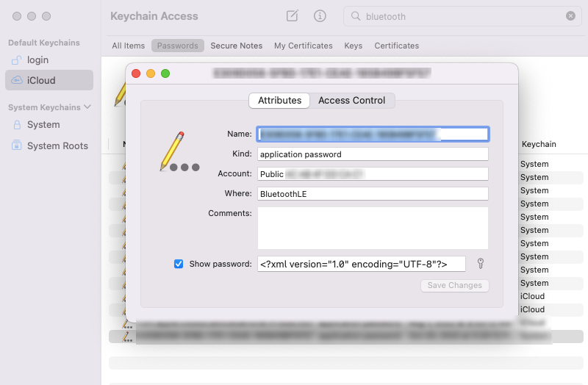Clear the bluetooth search with the x icon
This screenshot has width=588, height=385.
pos(570,15)
